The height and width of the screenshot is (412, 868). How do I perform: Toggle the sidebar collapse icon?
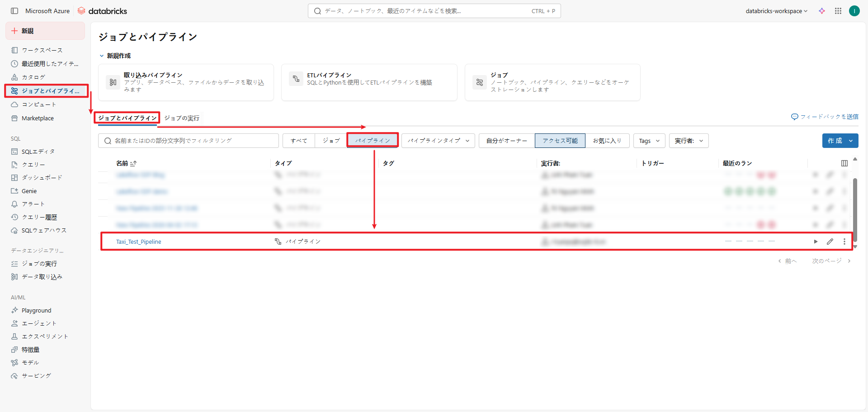point(14,11)
